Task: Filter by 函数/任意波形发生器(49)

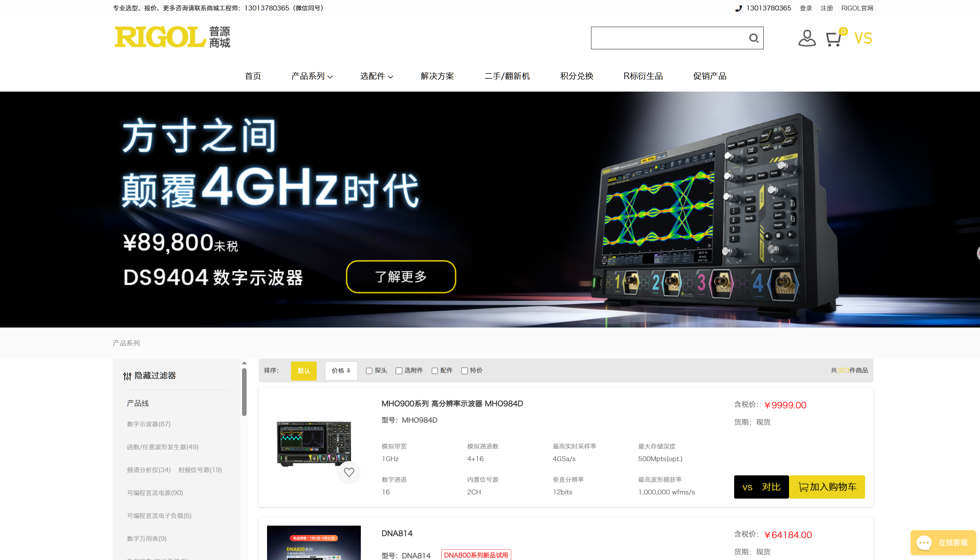Action: [x=163, y=447]
